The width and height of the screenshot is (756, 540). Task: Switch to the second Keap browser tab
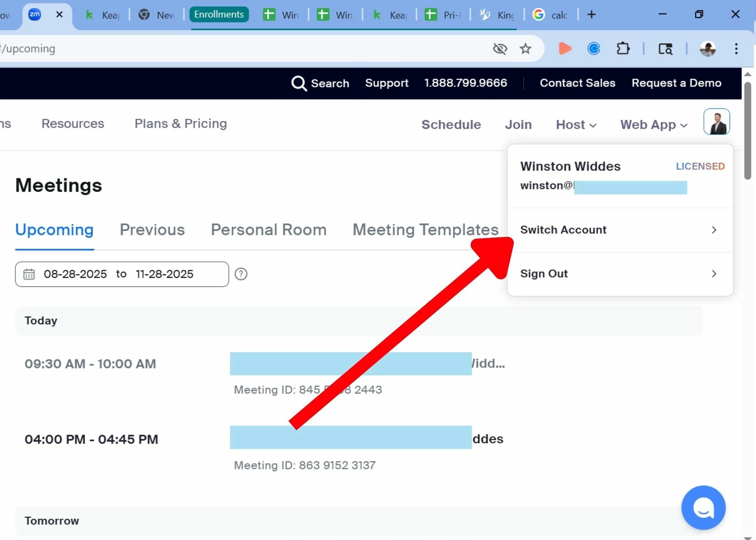coord(389,15)
